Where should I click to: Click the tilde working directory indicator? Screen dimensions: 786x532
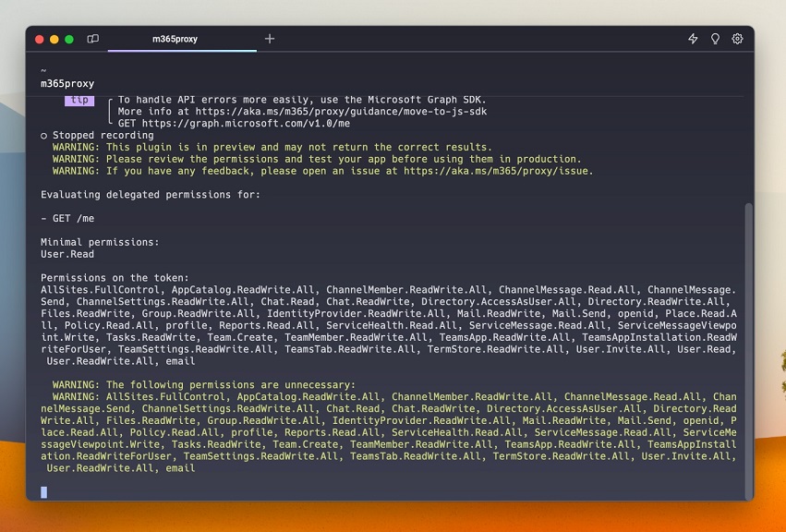point(43,70)
